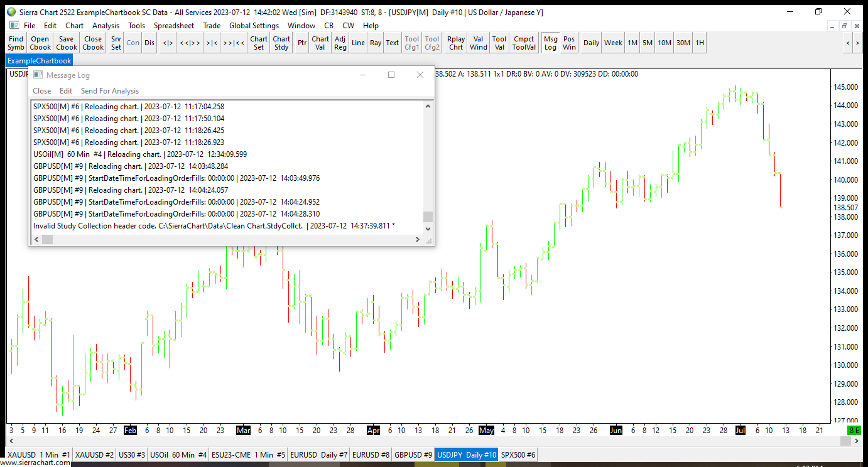Viewport: 868px width, 467px height.
Task: Switch to XAUUSD 1 Min #1 chart tab
Action: pyautogui.click(x=39, y=454)
